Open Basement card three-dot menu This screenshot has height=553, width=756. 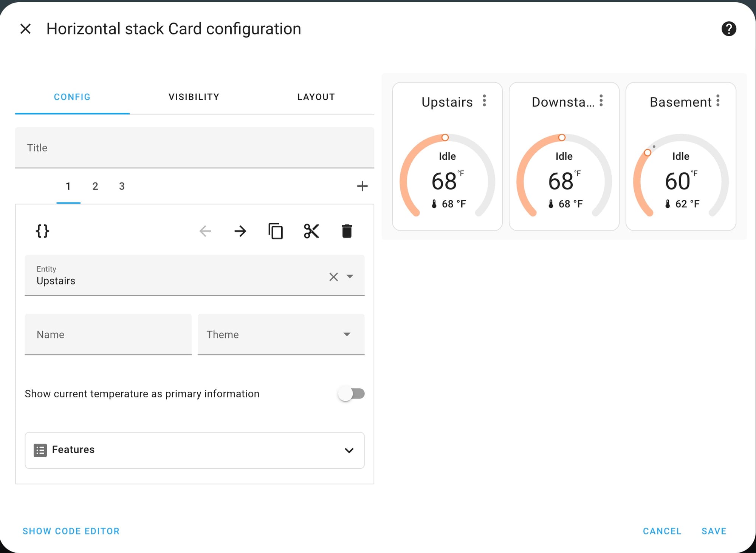[718, 101]
